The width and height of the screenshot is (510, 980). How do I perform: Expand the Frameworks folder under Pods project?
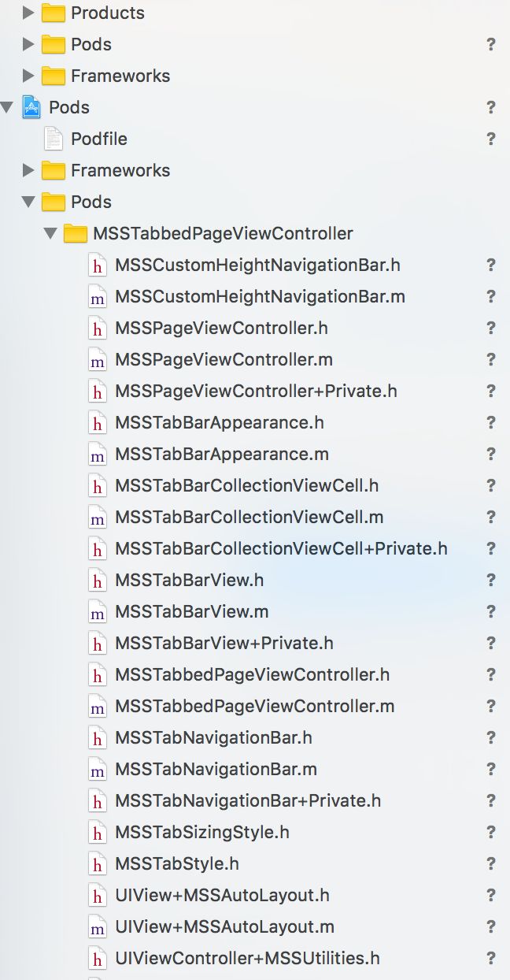28,170
